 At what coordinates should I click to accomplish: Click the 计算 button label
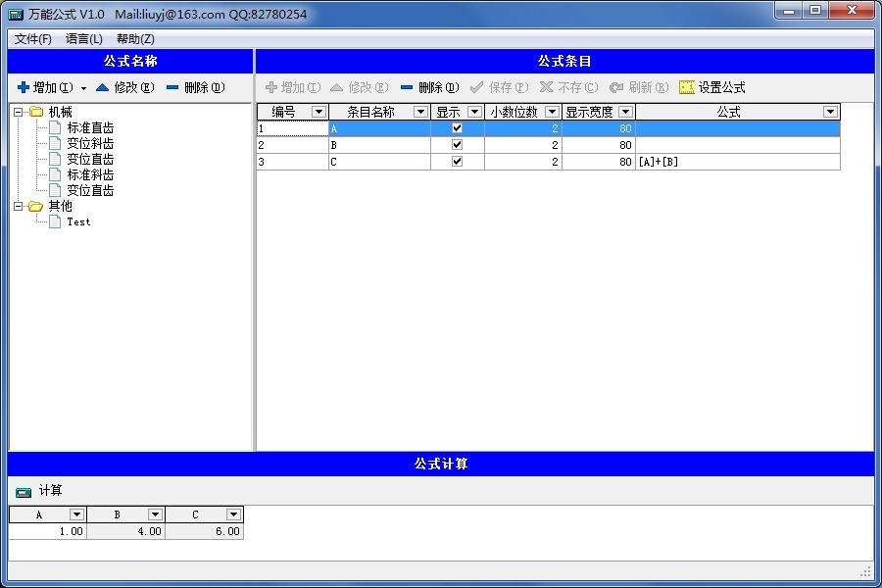tap(50, 491)
